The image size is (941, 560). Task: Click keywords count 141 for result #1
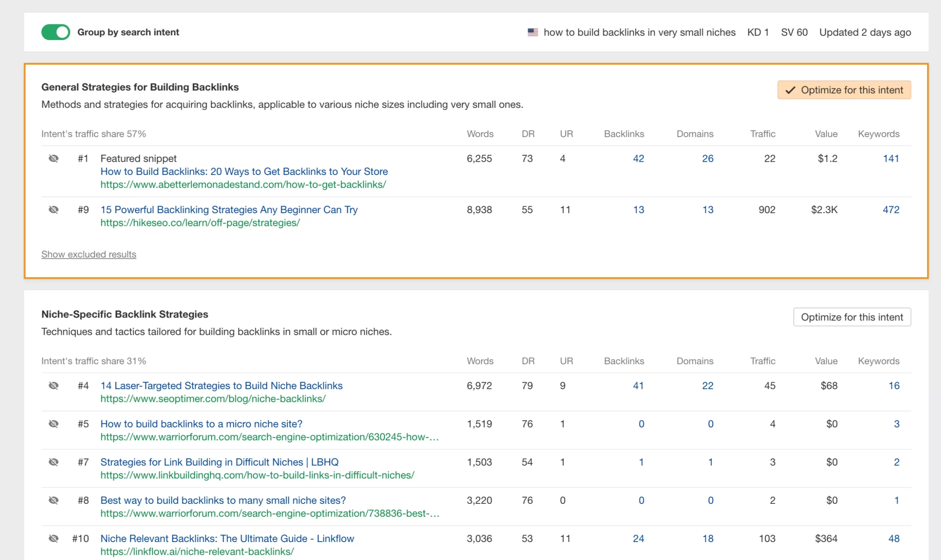[891, 158]
